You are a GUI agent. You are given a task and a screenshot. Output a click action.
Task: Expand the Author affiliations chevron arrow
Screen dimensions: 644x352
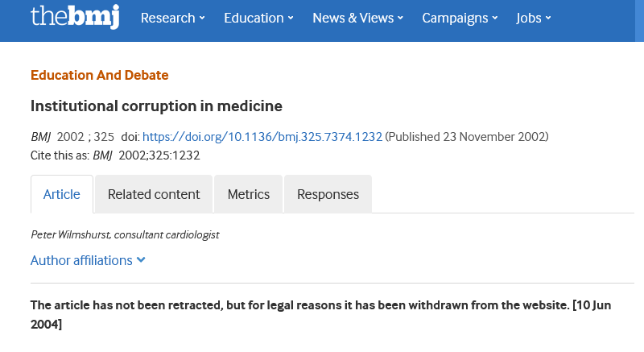click(x=141, y=260)
